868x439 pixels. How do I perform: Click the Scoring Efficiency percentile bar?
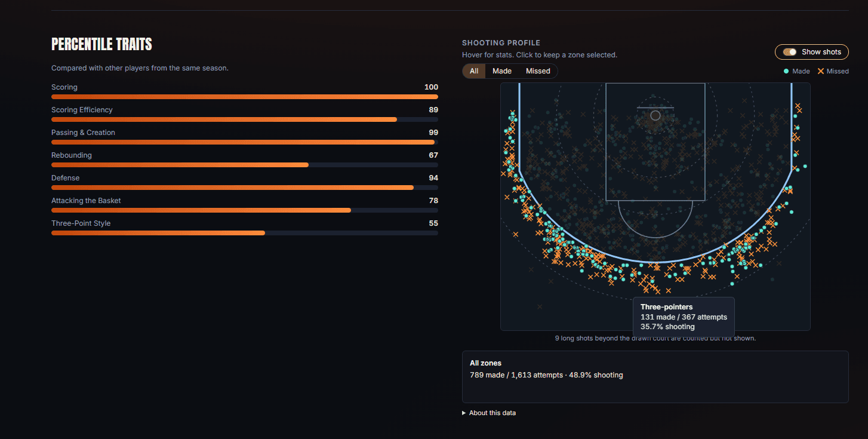click(x=245, y=119)
